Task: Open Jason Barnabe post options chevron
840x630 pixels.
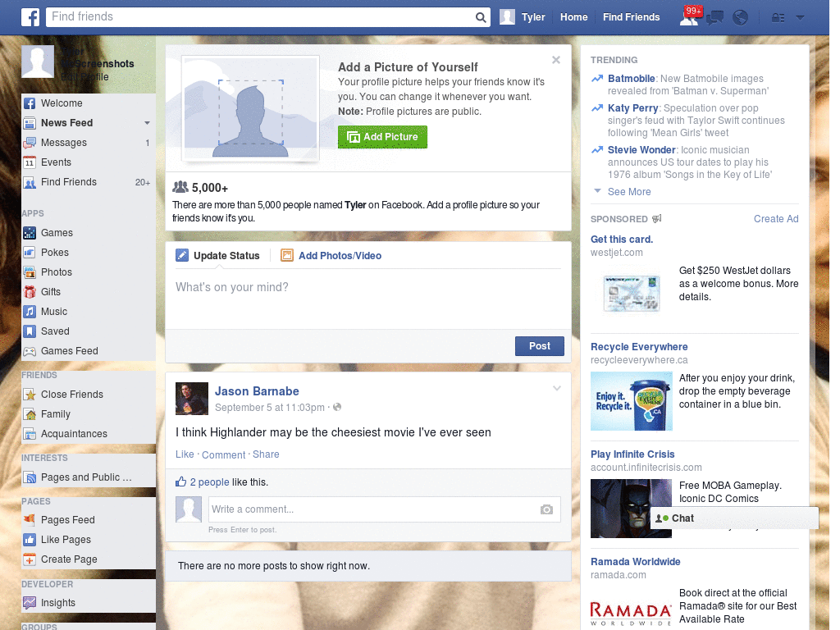Action: point(557,388)
